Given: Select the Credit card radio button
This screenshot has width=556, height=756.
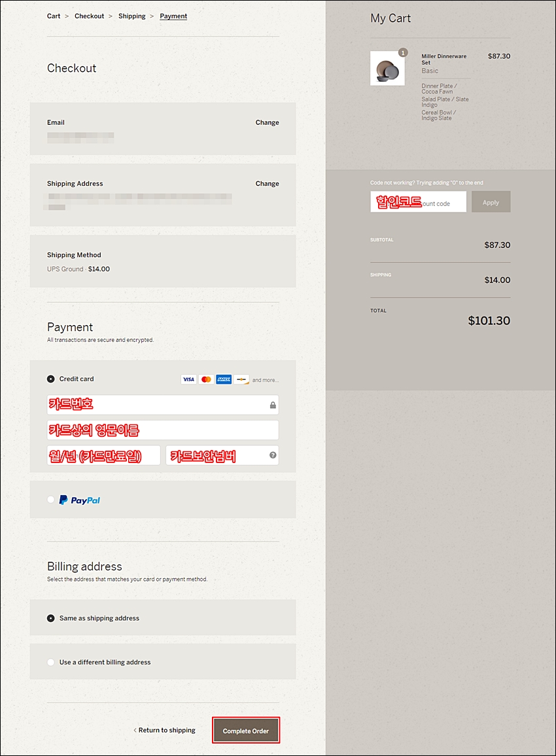Looking at the screenshot, I should pyautogui.click(x=50, y=379).
